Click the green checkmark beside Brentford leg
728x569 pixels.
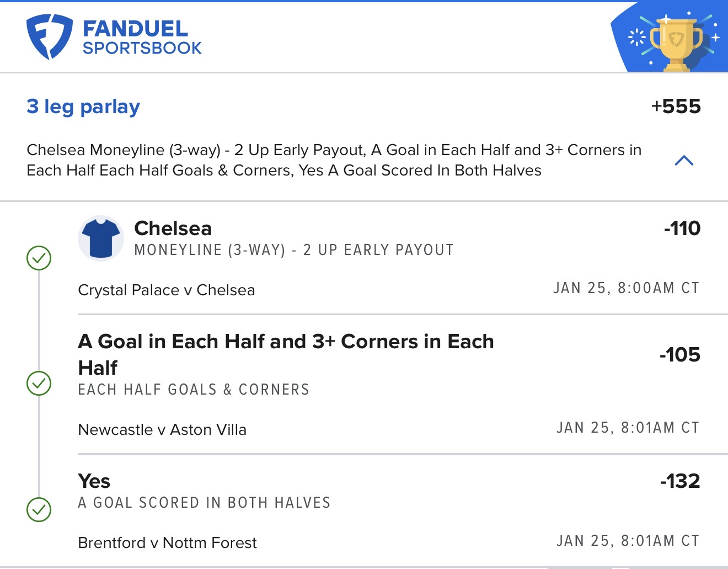pos(39,509)
